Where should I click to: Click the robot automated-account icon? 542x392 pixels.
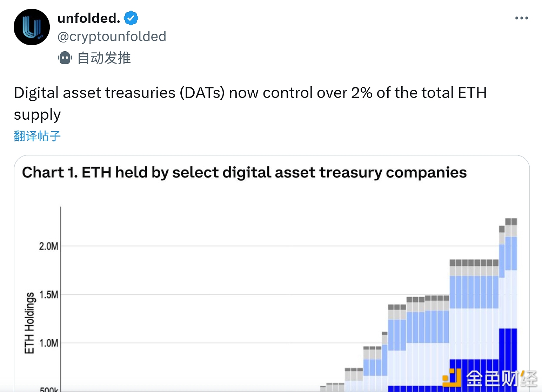coord(65,58)
